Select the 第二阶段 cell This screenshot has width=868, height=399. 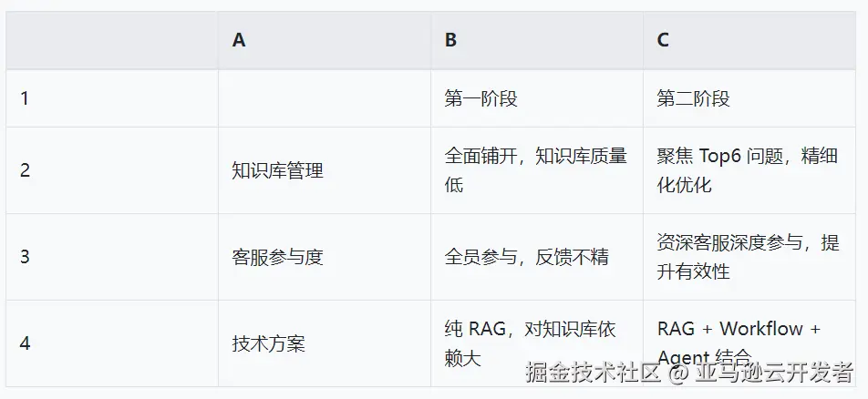pos(749,98)
